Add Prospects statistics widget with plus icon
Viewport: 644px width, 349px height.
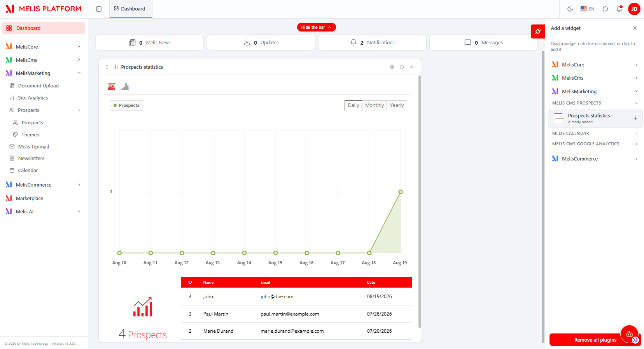[x=635, y=118]
